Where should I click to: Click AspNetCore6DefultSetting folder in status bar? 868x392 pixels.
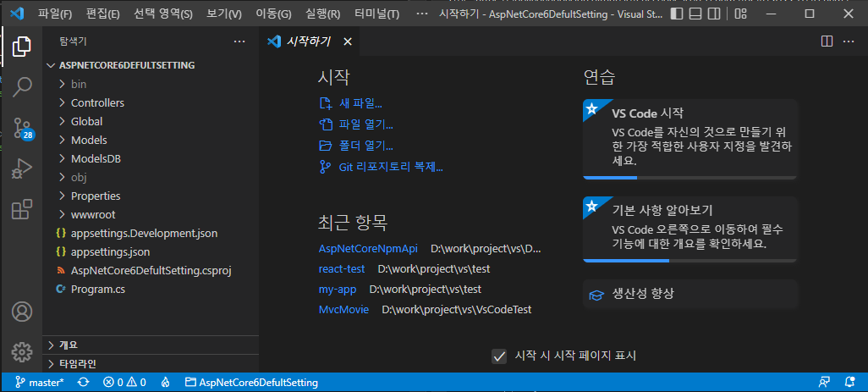pos(252,382)
